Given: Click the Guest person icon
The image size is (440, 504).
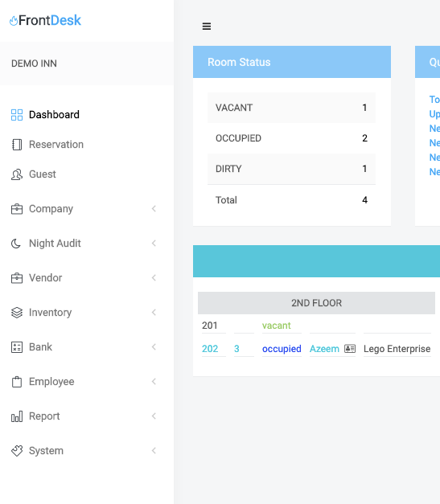Looking at the screenshot, I should [17, 174].
